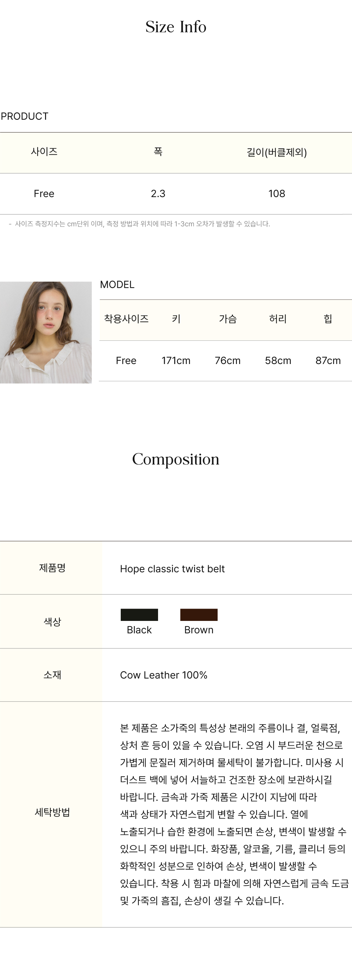
Task: Click the Size Info heading
Action: click(176, 27)
